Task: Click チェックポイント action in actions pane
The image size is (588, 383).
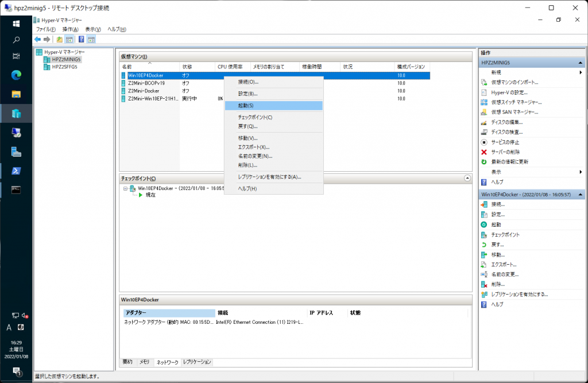Action: (505, 235)
